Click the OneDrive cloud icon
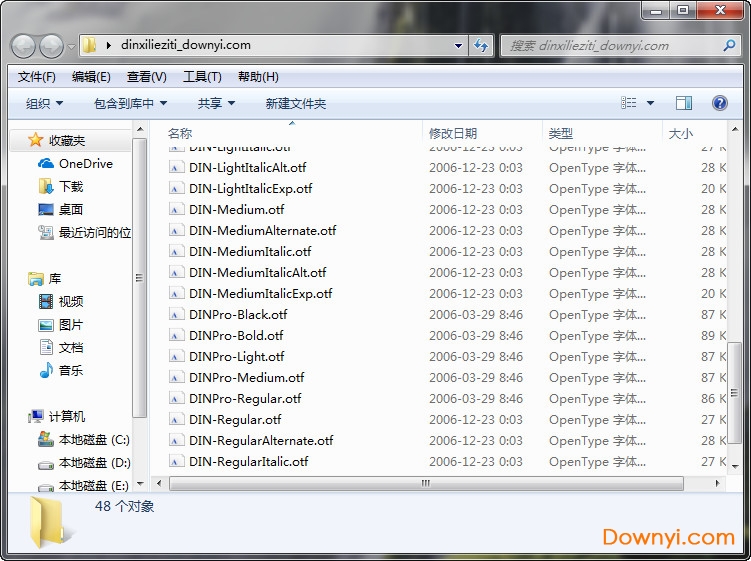 pos(46,163)
